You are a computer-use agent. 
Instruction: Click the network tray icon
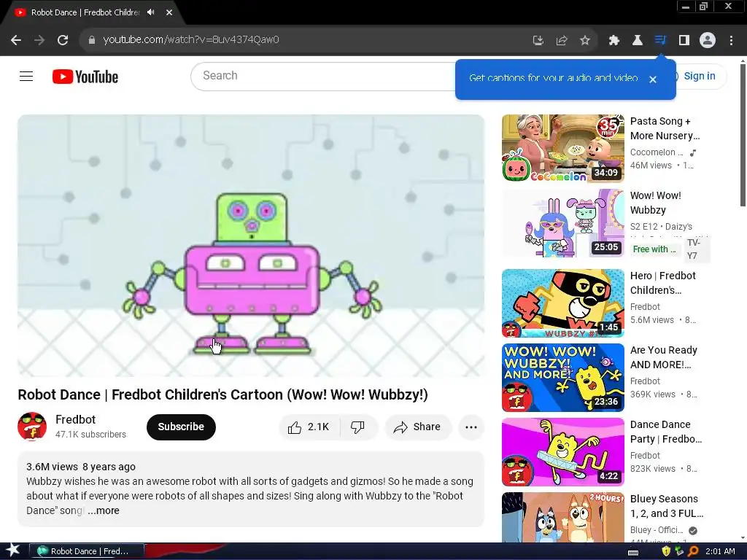coord(679,551)
